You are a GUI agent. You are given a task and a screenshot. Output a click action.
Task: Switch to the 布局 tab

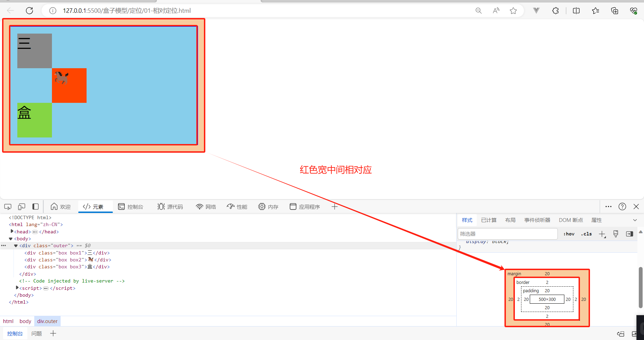pyautogui.click(x=510, y=220)
